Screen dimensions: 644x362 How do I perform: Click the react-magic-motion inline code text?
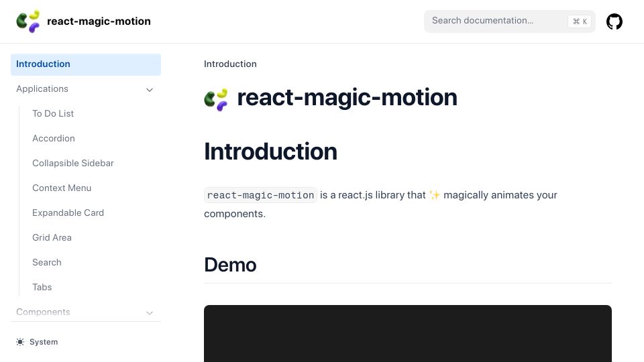click(260, 195)
